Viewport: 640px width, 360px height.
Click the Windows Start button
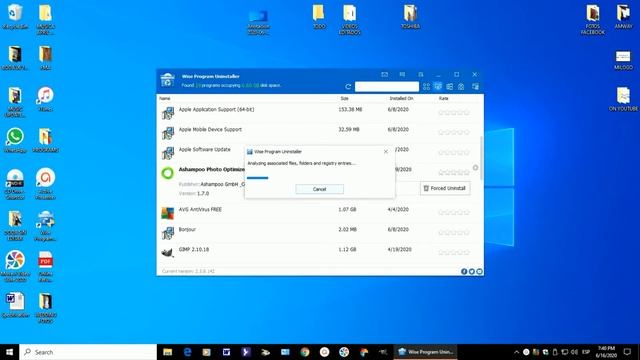pyautogui.click(x=9, y=352)
